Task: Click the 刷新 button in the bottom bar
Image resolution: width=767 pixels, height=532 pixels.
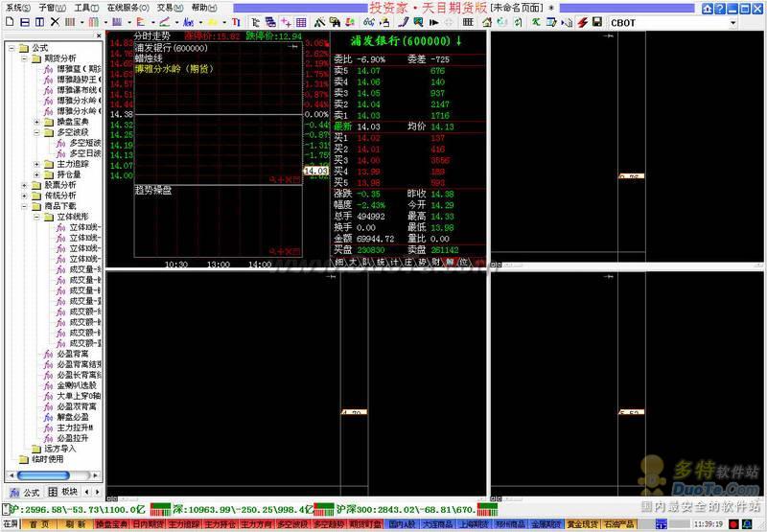Action: point(75,524)
